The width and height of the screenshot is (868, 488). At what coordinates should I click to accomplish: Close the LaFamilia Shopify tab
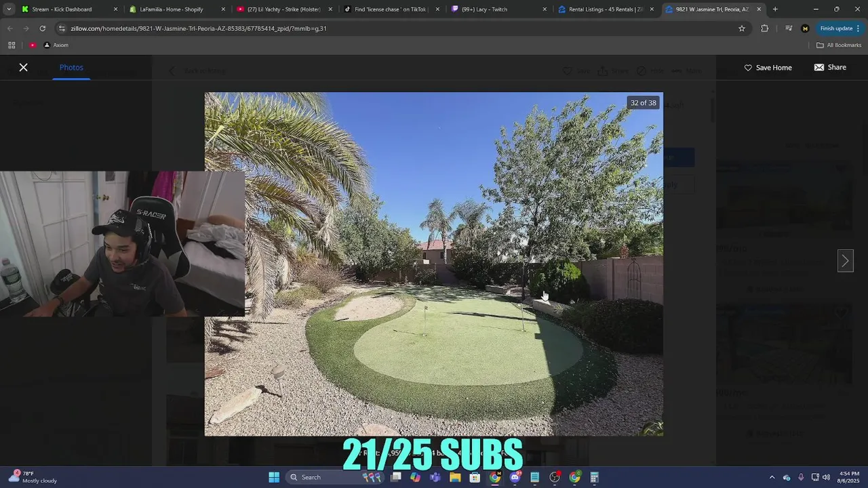[223, 9]
